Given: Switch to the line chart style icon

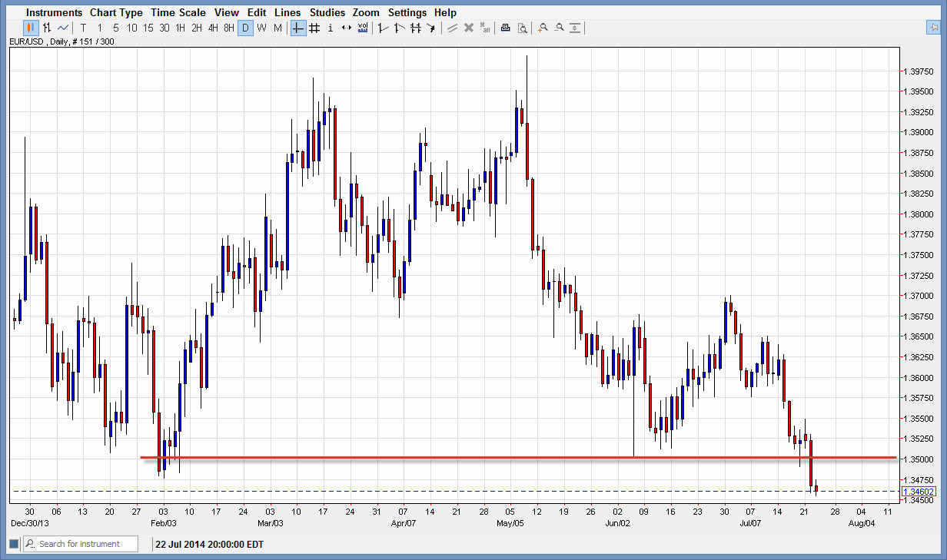Looking at the screenshot, I should pyautogui.click(x=63, y=28).
